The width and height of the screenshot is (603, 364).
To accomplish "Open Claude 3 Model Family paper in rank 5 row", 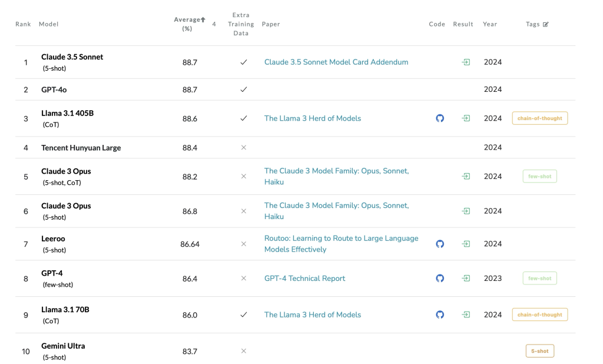I will coord(336,176).
